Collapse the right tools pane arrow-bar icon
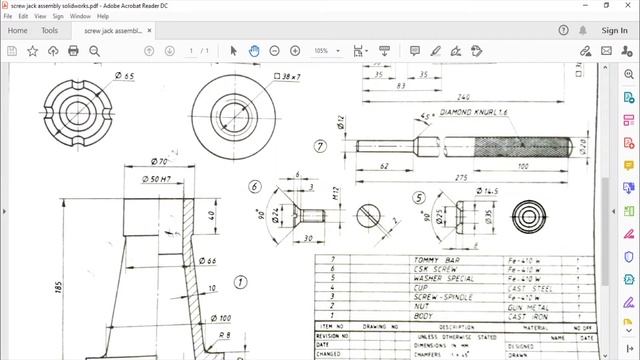The width and height of the screenshot is (640, 360). coord(629,348)
